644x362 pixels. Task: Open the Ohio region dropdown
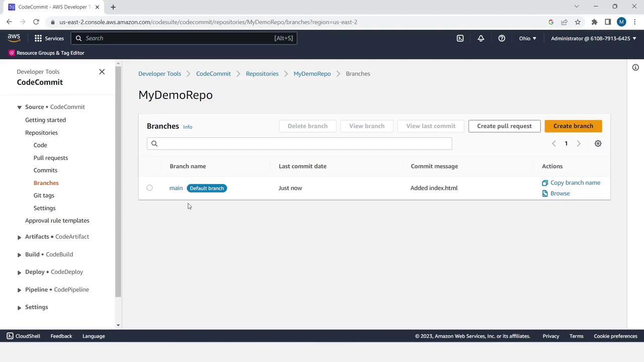527,38
